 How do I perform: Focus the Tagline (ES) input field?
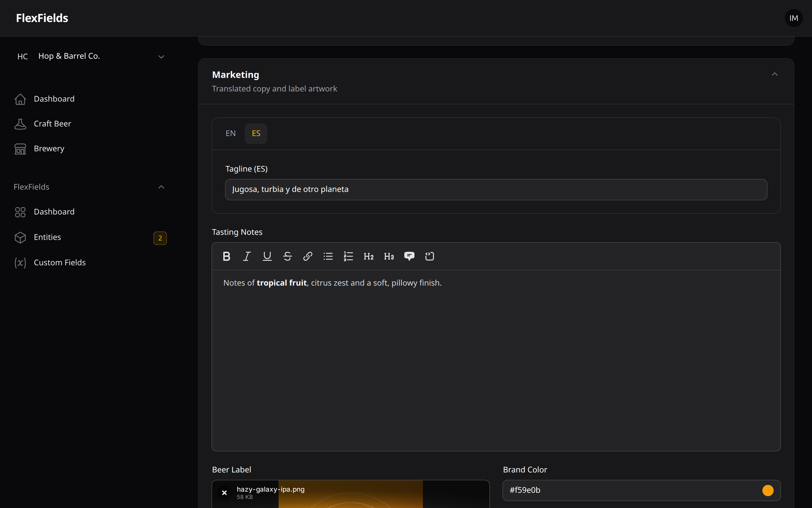click(496, 190)
